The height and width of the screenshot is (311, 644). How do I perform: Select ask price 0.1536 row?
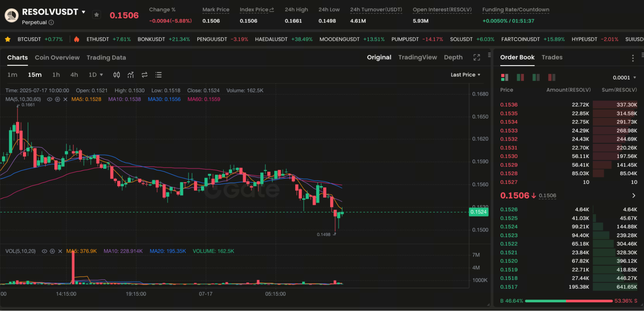click(x=569, y=105)
